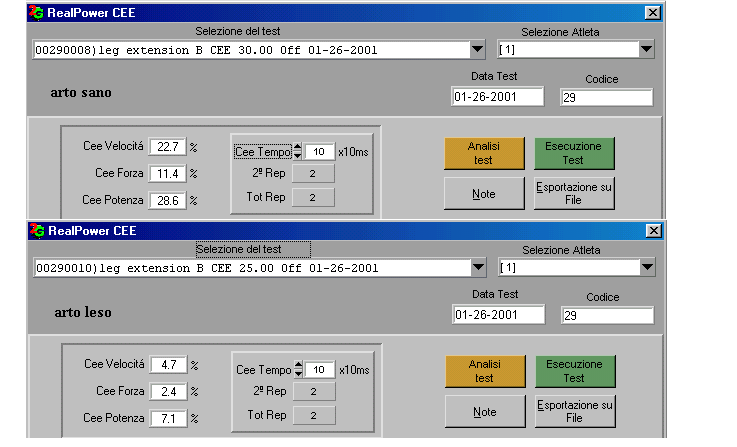Click Cee Forza value 11.4
This screenshot has width=737, height=447.
click(167, 173)
